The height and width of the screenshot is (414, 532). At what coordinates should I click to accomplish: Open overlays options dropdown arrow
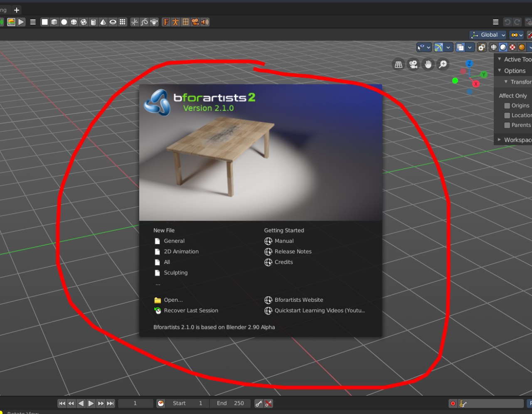pyautogui.click(x=470, y=47)
